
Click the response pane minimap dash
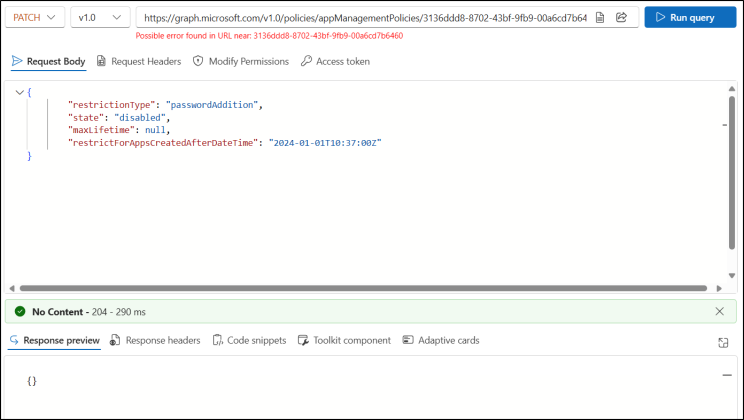click(x=727, y=375)
